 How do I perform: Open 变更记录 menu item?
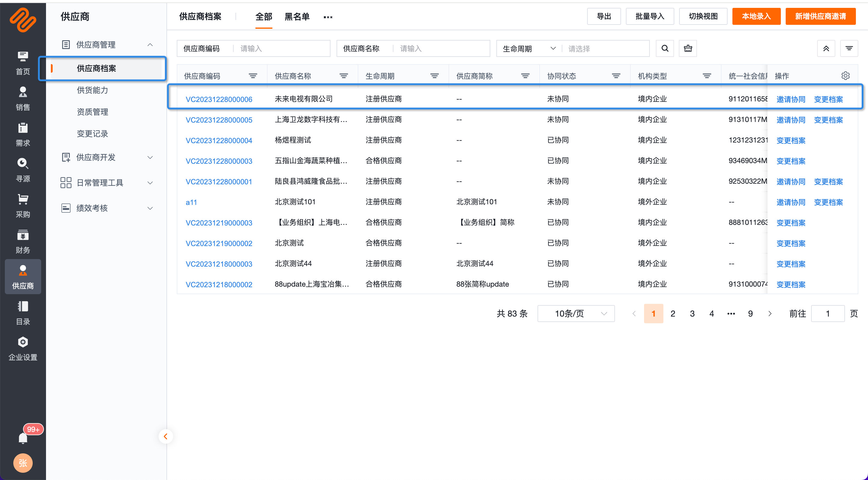92,134
